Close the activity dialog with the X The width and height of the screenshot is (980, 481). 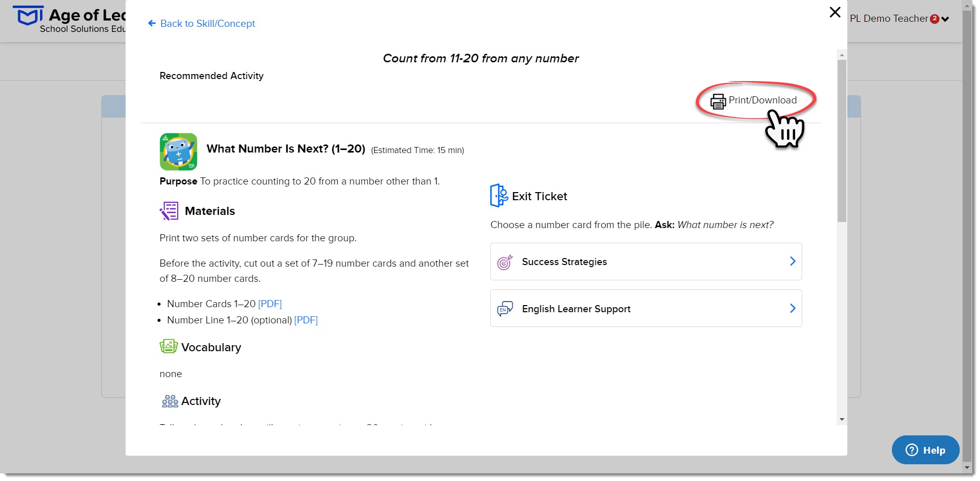pyautogui.click(x=835, y=12)
